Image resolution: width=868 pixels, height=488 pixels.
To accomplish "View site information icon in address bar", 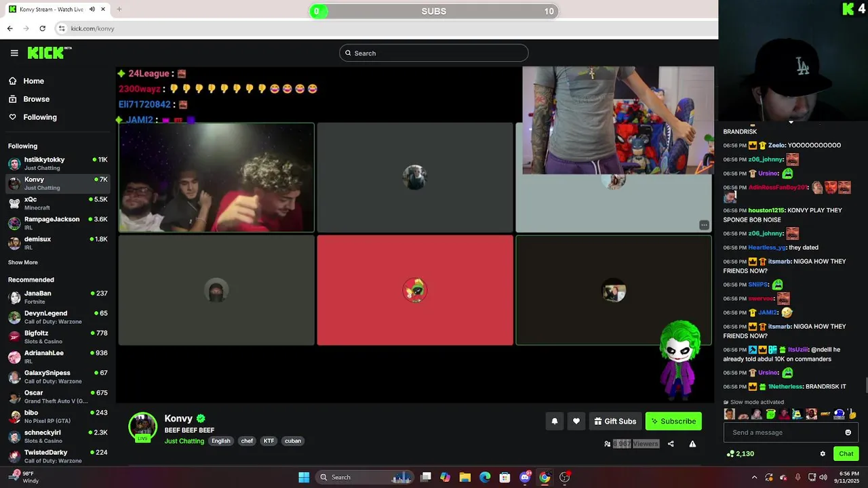I will coord(62,28).
